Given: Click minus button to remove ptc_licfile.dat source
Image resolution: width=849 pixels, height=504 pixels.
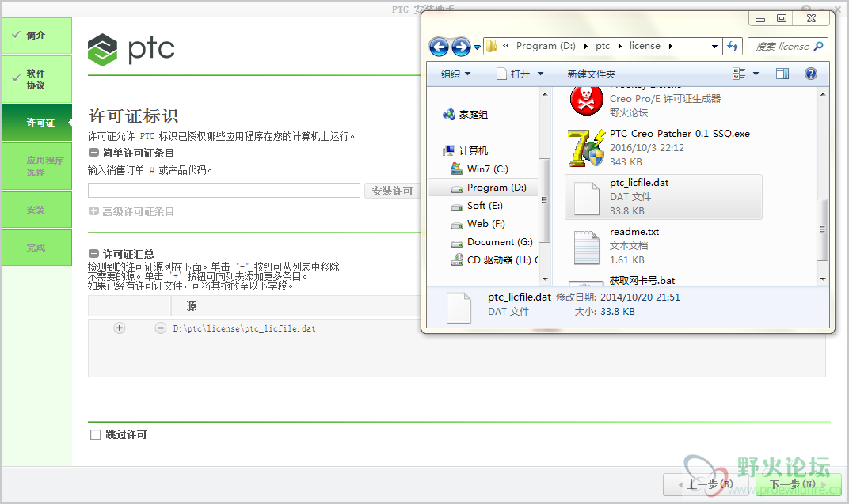Looking at the screenshot, I should [x=160, y=328].
